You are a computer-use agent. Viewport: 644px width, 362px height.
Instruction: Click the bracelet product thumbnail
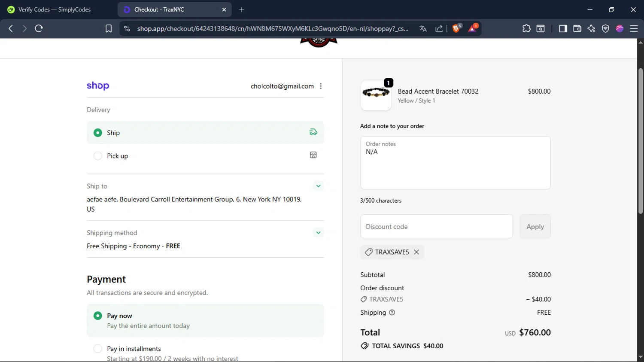[x=376, y=95]
